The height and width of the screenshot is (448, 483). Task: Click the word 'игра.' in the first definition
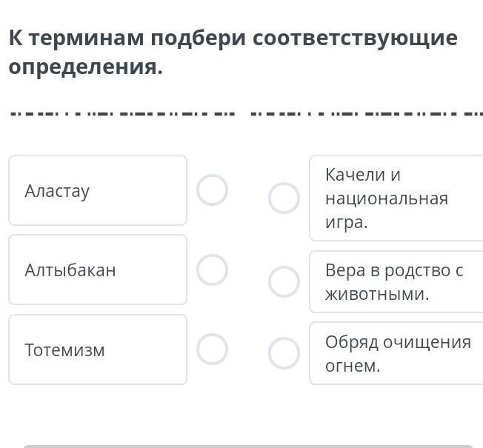[347, 222]
